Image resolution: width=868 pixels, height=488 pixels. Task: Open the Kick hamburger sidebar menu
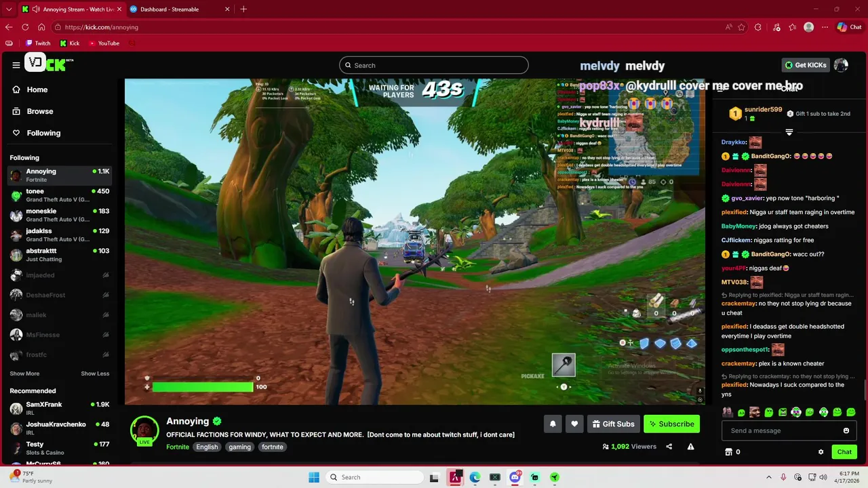point(16,65)
